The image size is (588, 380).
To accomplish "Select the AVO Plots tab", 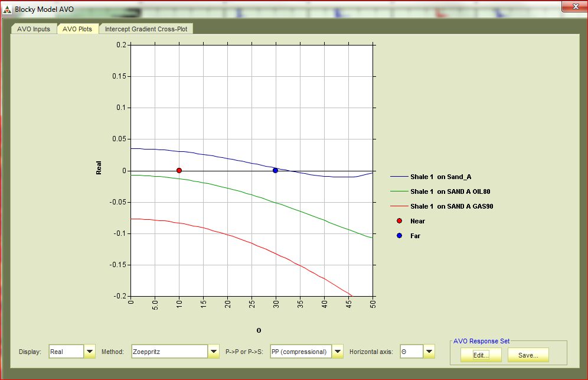I will point(77,29).
